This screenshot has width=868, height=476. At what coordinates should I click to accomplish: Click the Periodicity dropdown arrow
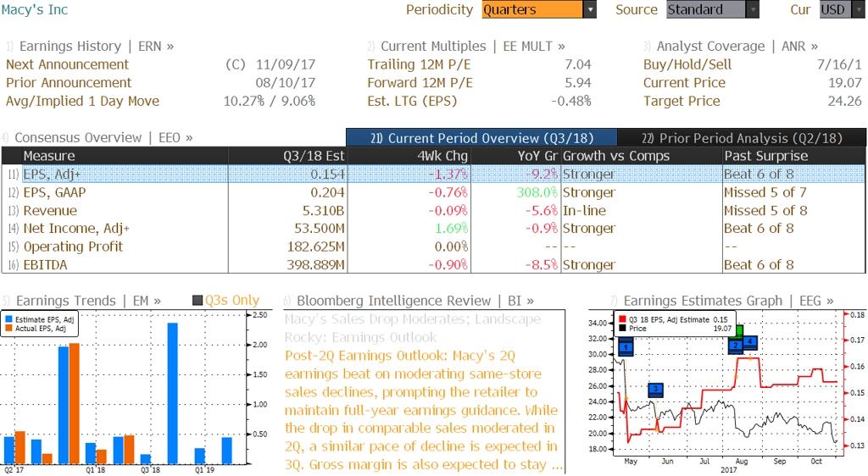pos(590,9)
